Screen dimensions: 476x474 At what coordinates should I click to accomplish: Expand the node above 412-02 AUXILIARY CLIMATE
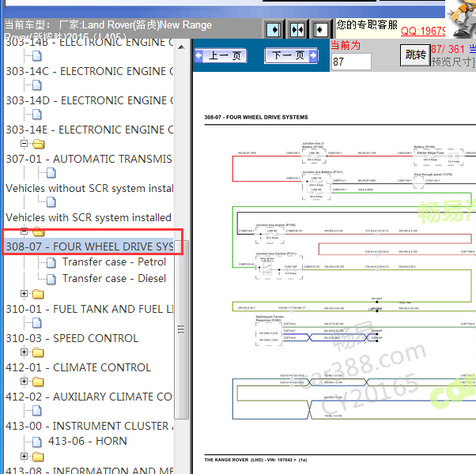pyautogui.click(x=24, y=381)
